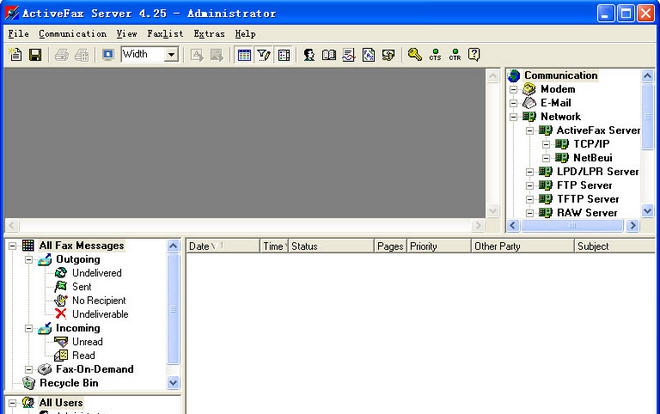Click the OTS toolbar icon
Screen dimensions: 660x414
click(x=435, y=55)
